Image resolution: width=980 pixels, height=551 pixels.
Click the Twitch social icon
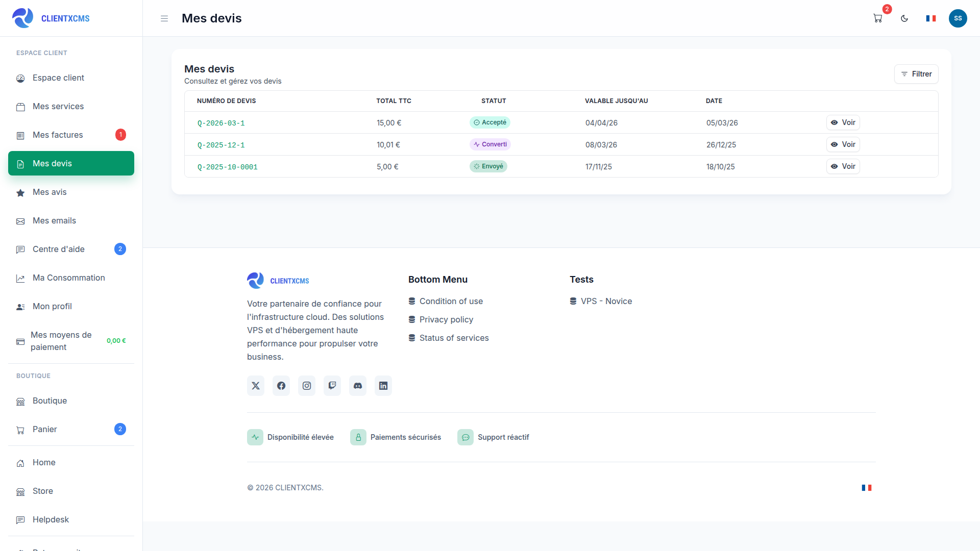tap(332, 386)
